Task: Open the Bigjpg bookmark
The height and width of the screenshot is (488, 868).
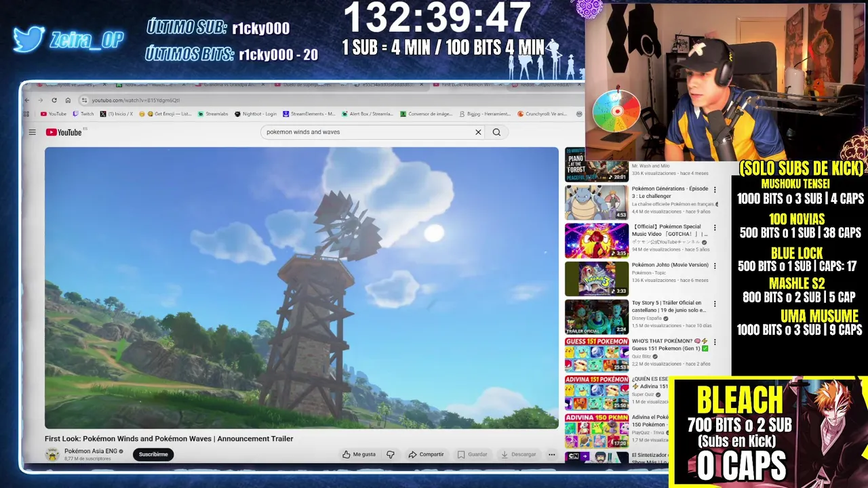Action: point(485,114)
